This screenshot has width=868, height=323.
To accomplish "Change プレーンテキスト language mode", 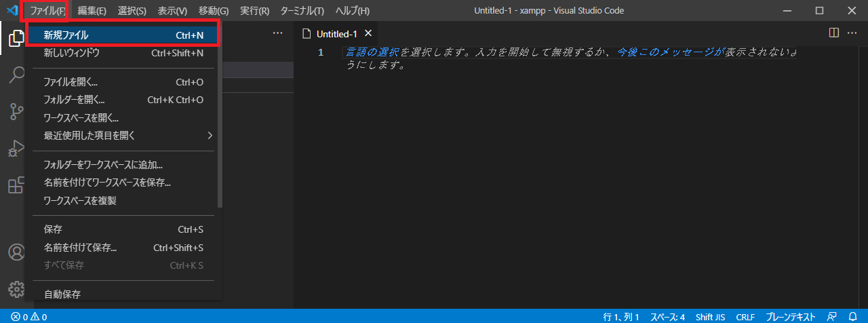I will tap(791, 317).
